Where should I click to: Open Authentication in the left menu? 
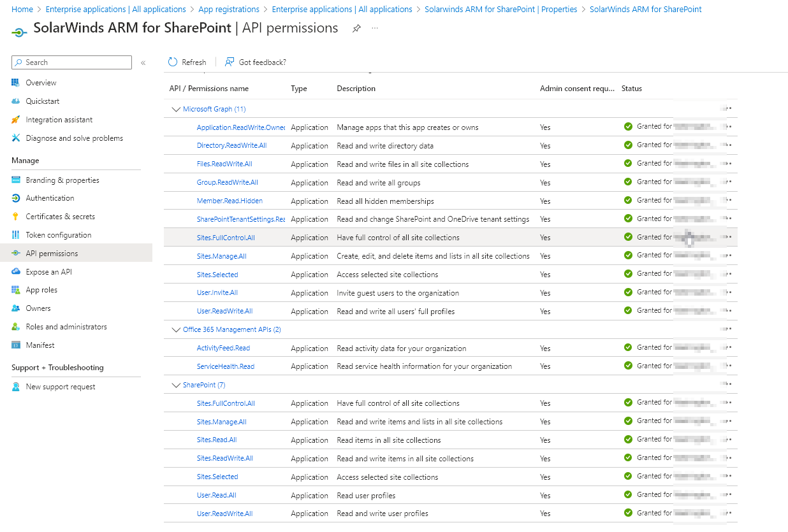coord(50,198)
